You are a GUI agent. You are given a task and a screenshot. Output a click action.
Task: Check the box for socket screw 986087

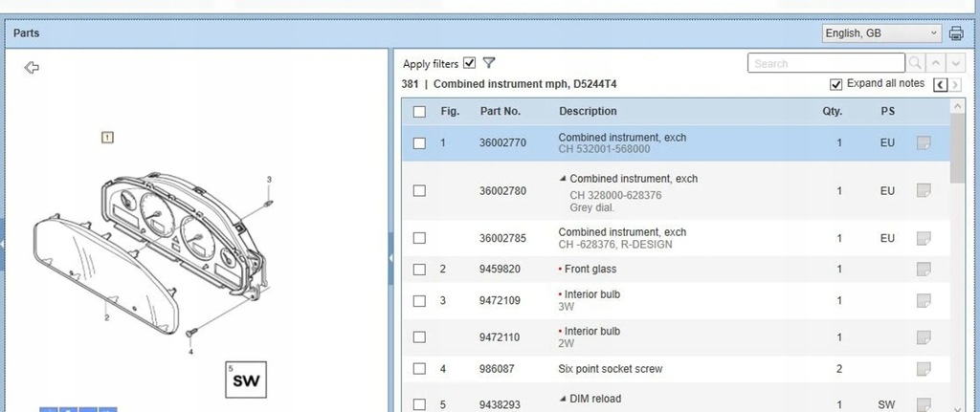[x=419, y=368]
